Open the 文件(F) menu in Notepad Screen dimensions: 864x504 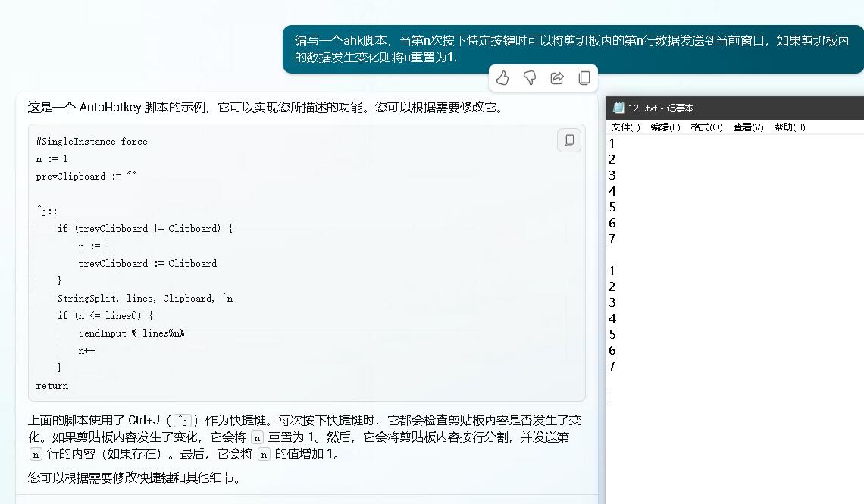tap(625, 127)
